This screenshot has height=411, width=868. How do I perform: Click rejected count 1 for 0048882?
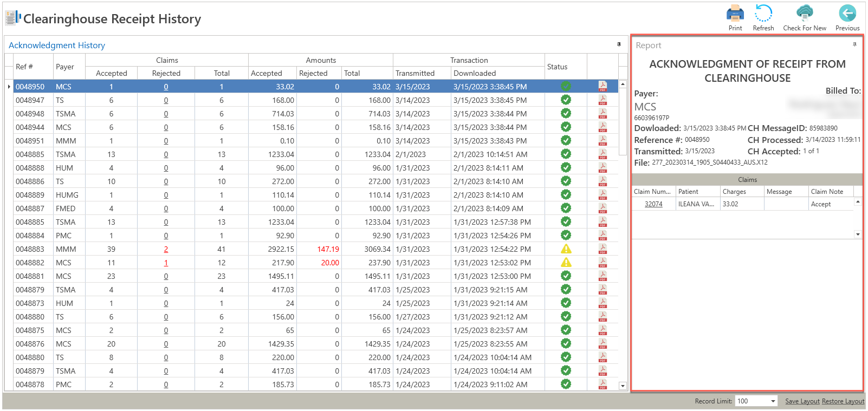[x=166, y=263]
